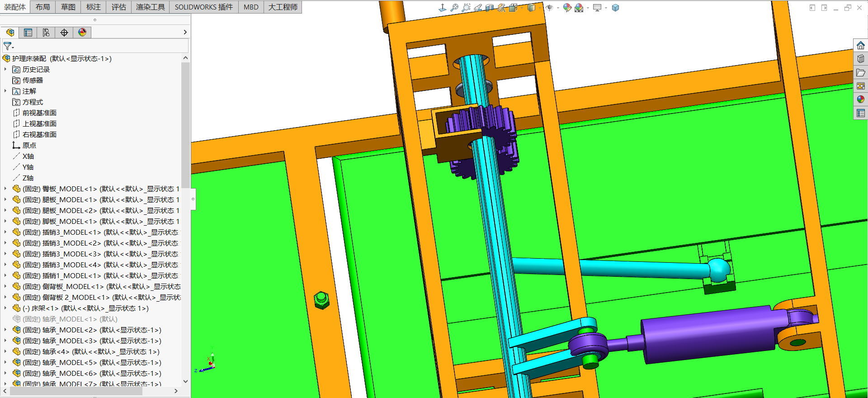Open the MBD ribbon tab
Screen dimensions: 868x398
pyautogui.click(x=251, y=7)
